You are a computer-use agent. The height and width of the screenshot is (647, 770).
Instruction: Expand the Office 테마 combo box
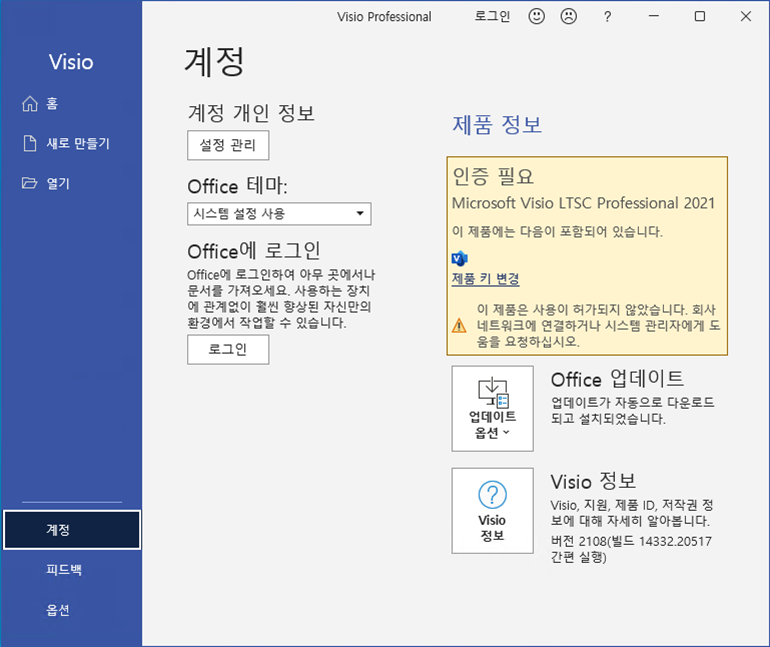click(279, 214)
